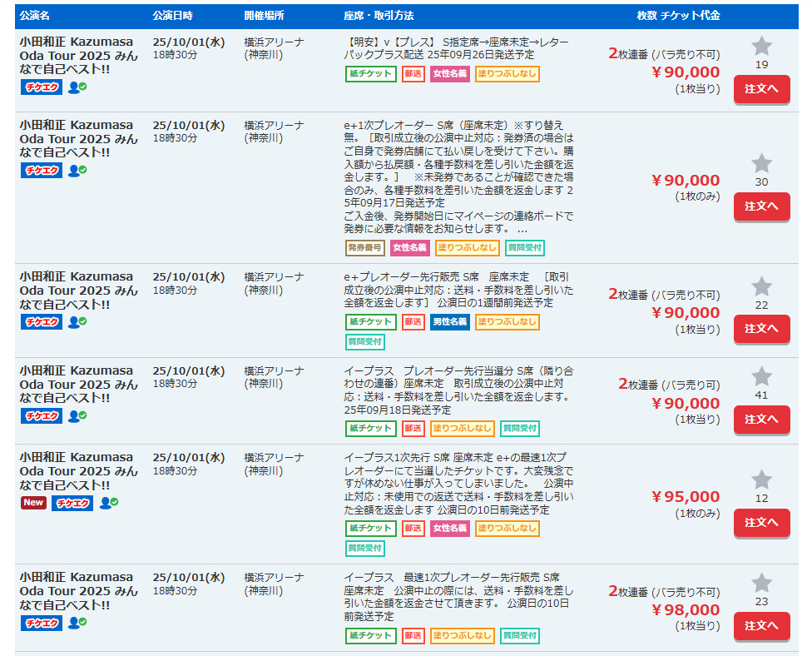Click the favorite star showing 19
The height and width of the screenshot is (656, 812).
pyautogui.click(x=761, y=47)
